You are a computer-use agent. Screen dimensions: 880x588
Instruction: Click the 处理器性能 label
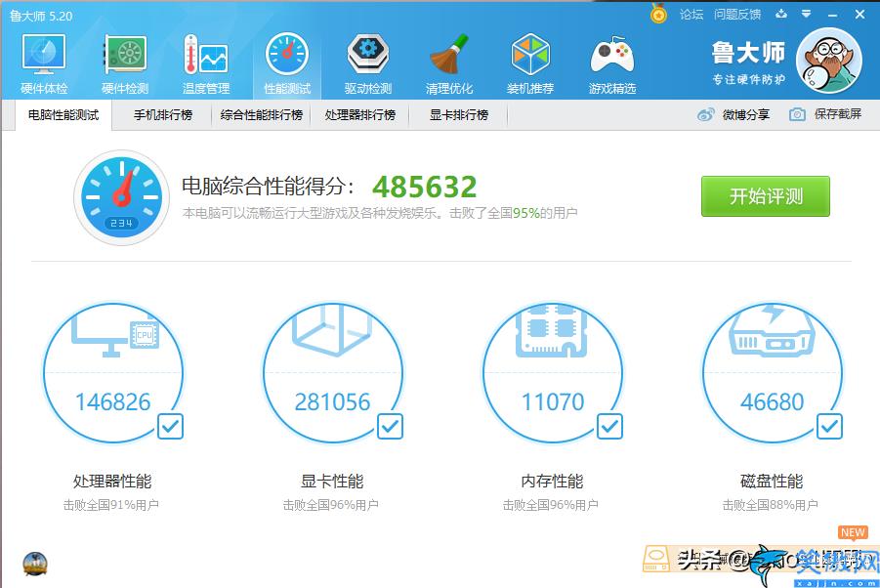coord(112,482)
